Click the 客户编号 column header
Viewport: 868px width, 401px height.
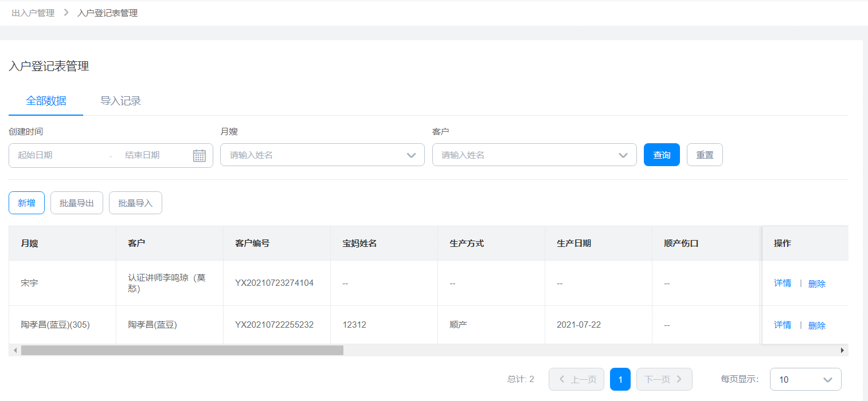277,243
